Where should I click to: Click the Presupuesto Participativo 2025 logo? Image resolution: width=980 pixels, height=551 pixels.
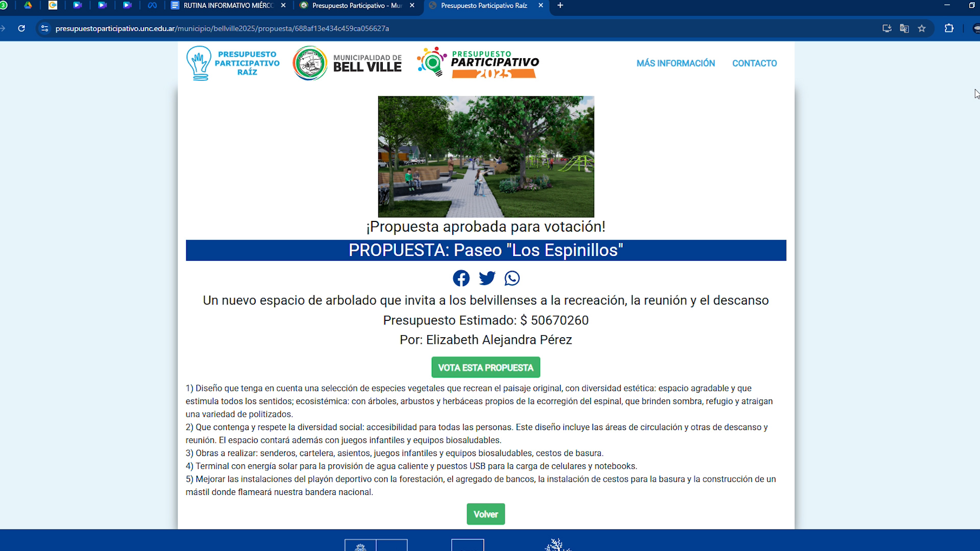click(478, 63)
